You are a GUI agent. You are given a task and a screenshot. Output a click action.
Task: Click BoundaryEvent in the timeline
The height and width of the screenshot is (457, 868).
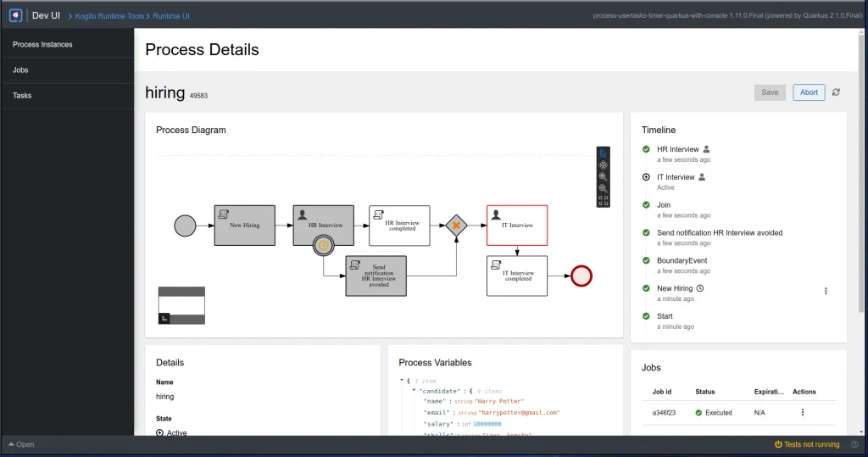coord(682,260)
